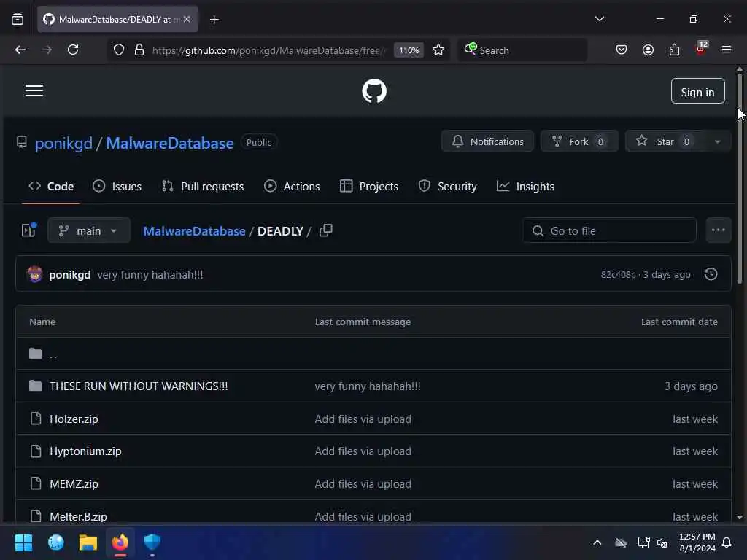This screenshot has width=747, height=560.
Task: Open Firefox application menu
Action: pos(727,50)
